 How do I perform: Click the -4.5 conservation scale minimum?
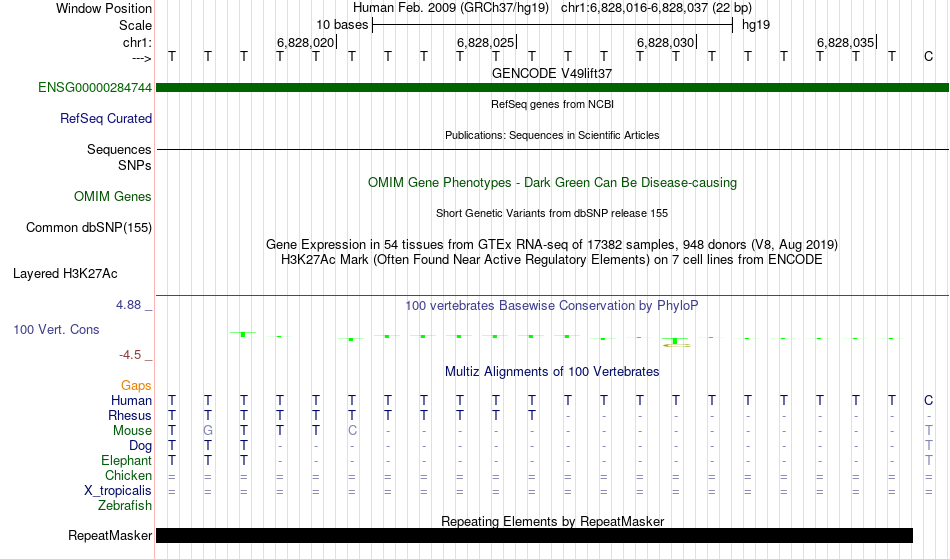click(130, 355)
